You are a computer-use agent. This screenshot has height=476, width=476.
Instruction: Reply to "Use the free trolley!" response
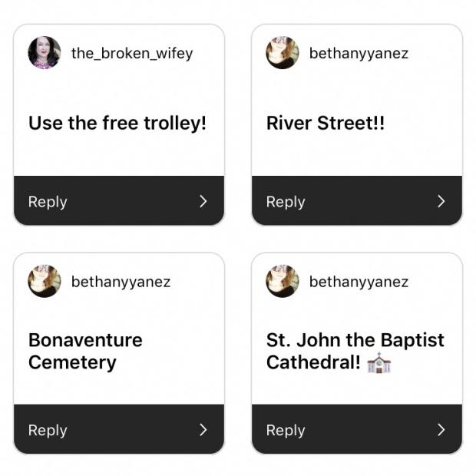[119, 200]
